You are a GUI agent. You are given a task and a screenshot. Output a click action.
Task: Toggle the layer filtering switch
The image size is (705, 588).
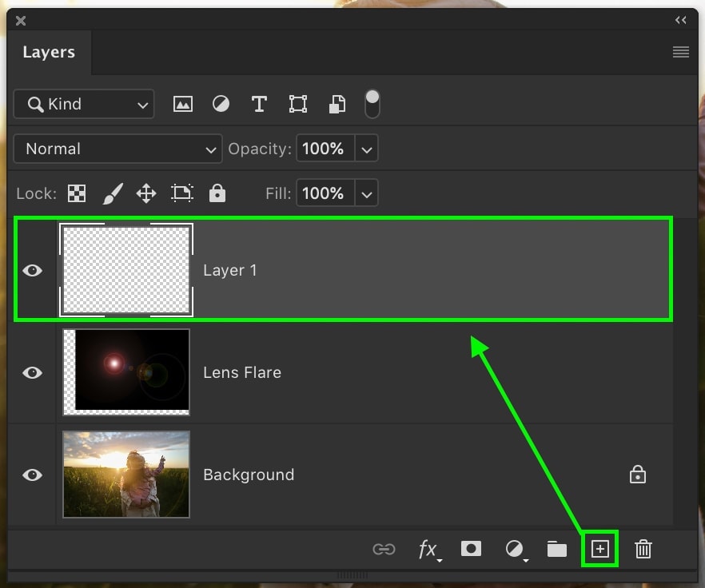click(372, 104)
